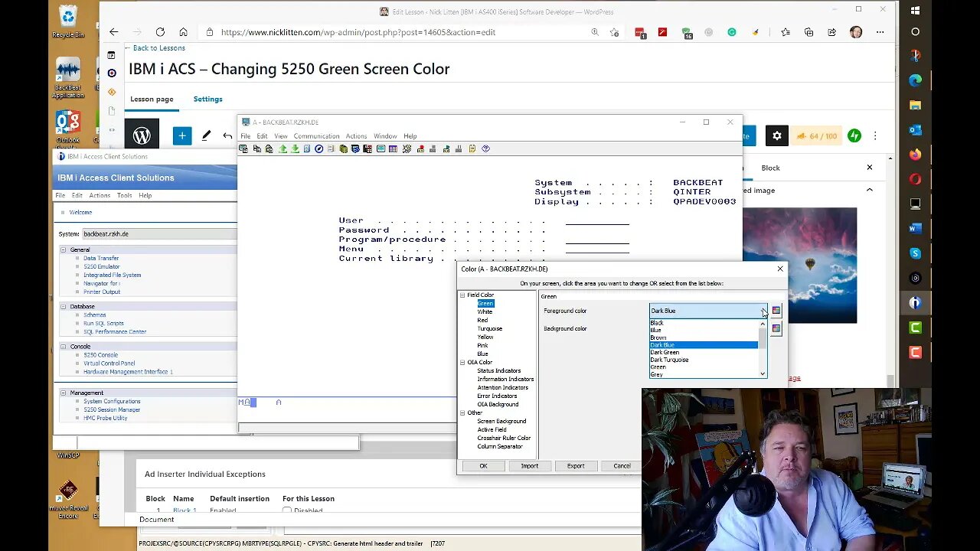This screenshot has height=551, width=980.
Task: Open emulator help via the question mark toolbar icon
Action: click(x=485, y=148)
